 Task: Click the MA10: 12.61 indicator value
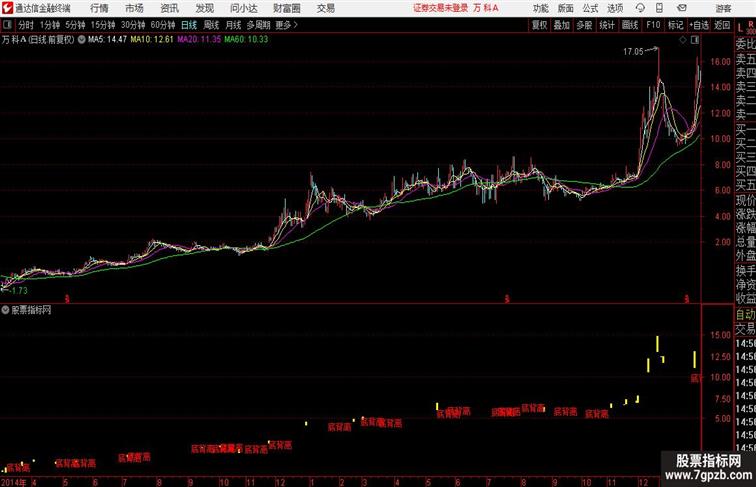point(152,40)
